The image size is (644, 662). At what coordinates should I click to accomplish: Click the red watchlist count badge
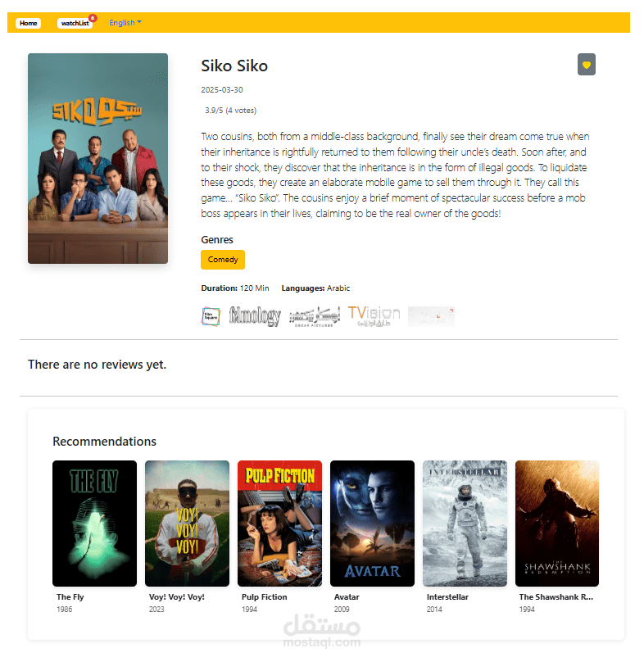[x=93, y=18]
